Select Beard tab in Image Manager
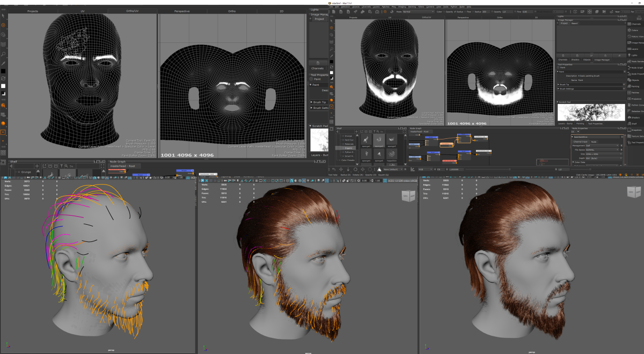Screen dimensions: 644x354 [x=574, y=24]
